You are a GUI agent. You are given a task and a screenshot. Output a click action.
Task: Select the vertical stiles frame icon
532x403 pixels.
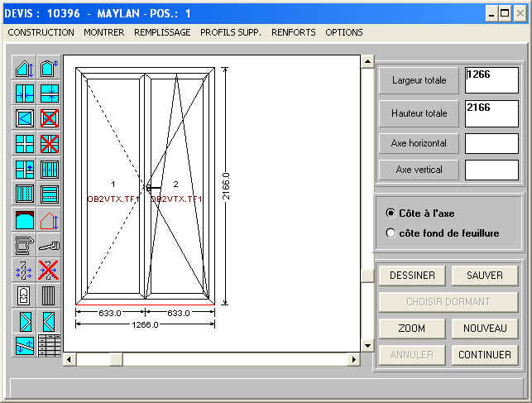pyautogui.click(x=49, y=169)
